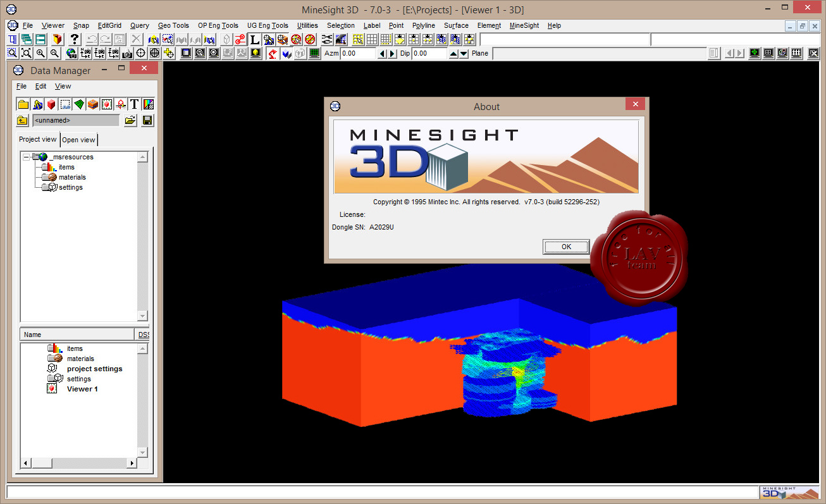Click the unnamed path field in Data Manager
The width and height of the screenshot is (826, 504).
pyautogui.click(x=76, y=120)
